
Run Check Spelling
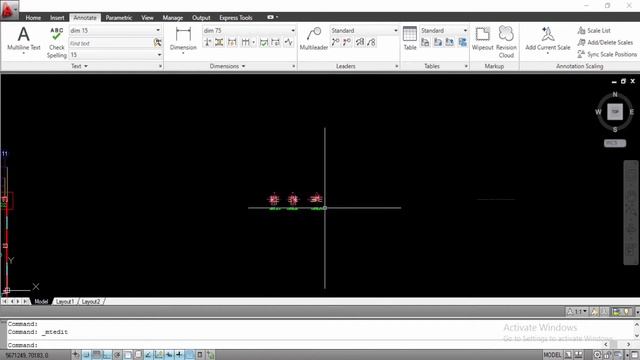tap(57, 42)
